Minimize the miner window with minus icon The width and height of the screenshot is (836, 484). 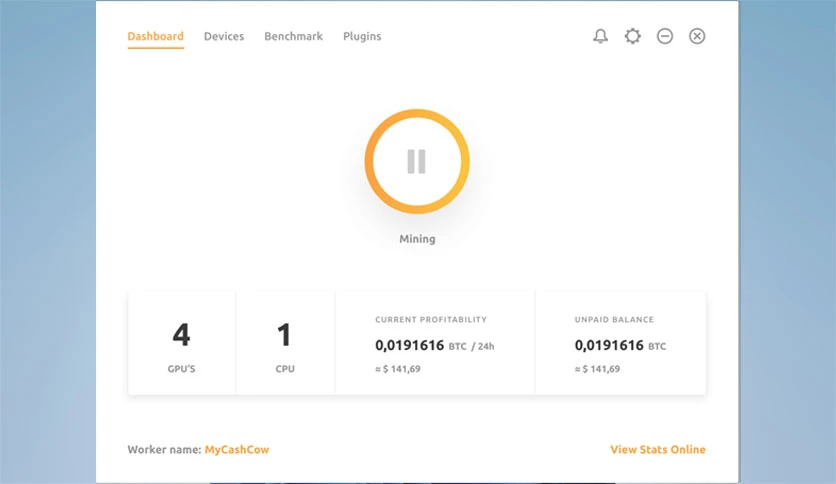coord(664,36)
